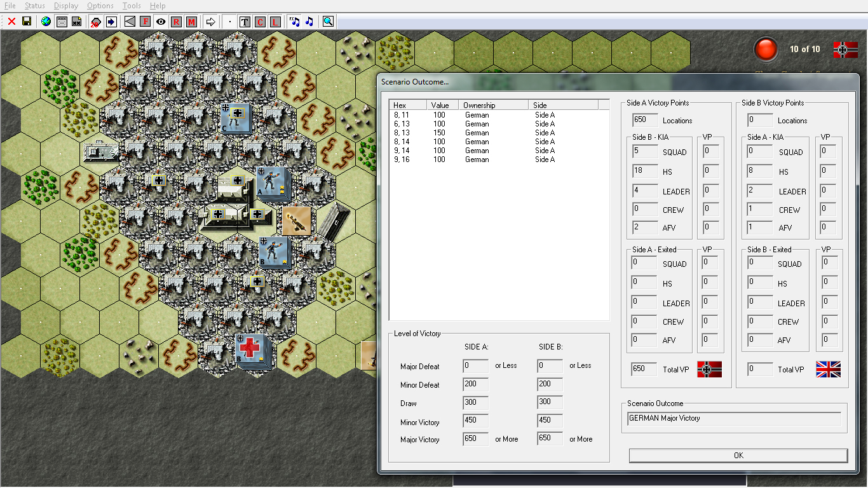868x488 pixels.
Task: Save the game with the disk icon
Action: point(27,21)
